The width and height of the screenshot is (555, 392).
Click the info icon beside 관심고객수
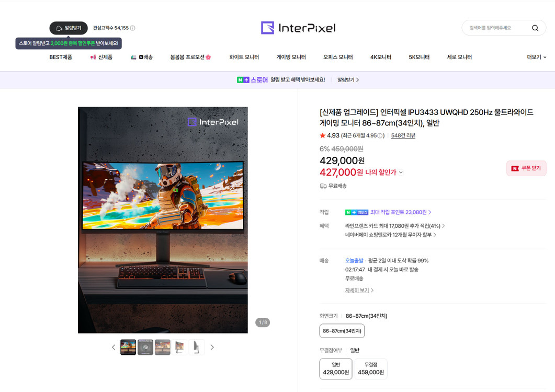pyautogui.click(x=132, y=28)
